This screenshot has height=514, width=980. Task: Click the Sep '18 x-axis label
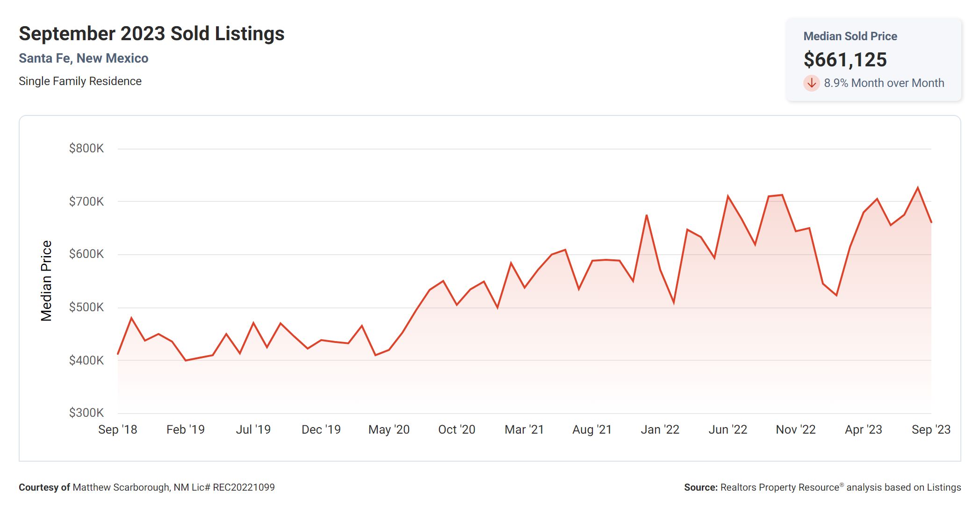118,429
